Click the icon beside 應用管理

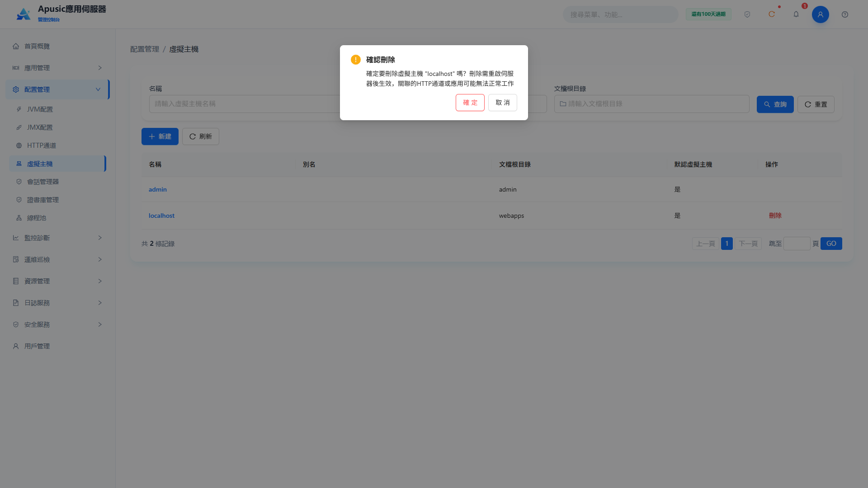coord(16,68)
